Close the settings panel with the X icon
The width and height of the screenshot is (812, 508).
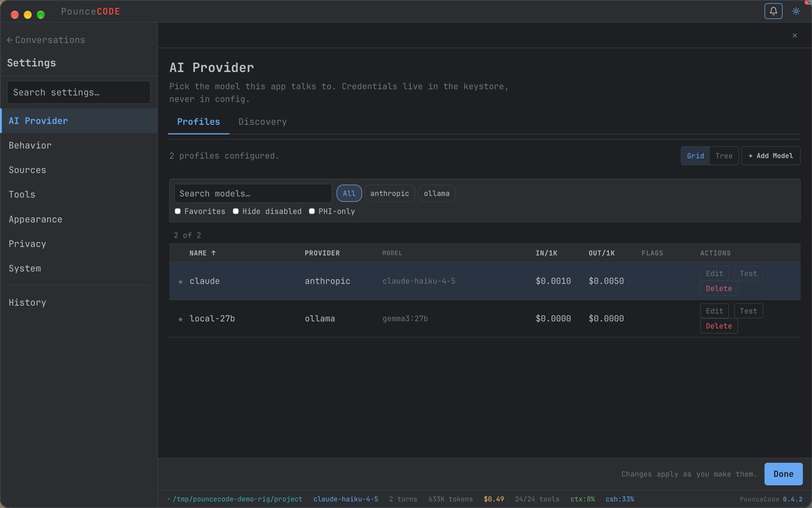pos(795,36)
